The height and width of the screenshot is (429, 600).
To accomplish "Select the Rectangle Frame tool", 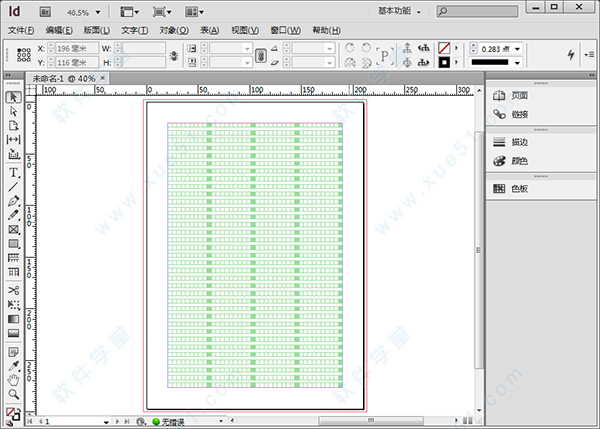I will click(x=13, y=230).
